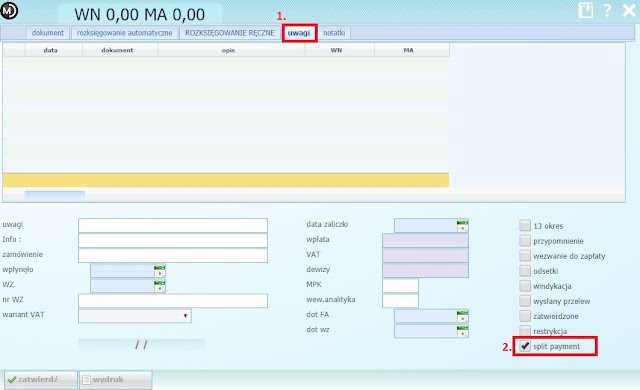Click the data column header
640x390 pixels.
coord(53,50)
